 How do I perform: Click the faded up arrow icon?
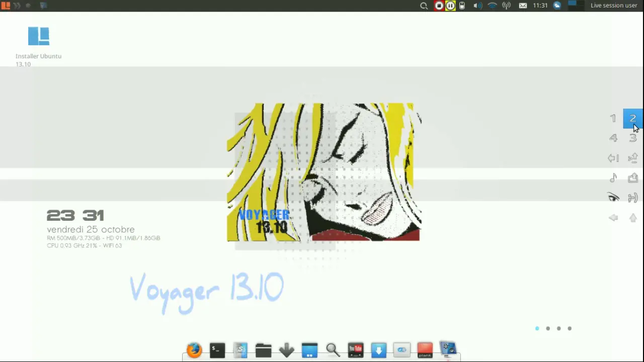(x=633, y=218)
